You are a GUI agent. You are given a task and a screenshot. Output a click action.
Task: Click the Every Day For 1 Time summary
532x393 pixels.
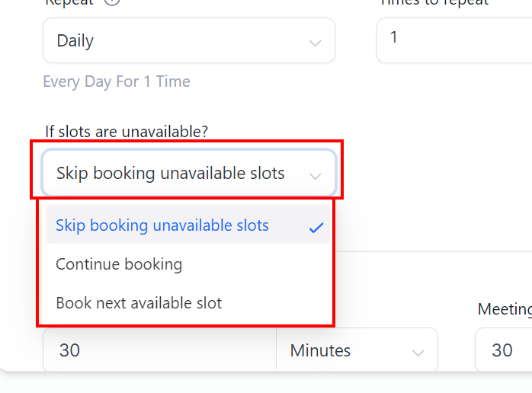click(117, 81)
